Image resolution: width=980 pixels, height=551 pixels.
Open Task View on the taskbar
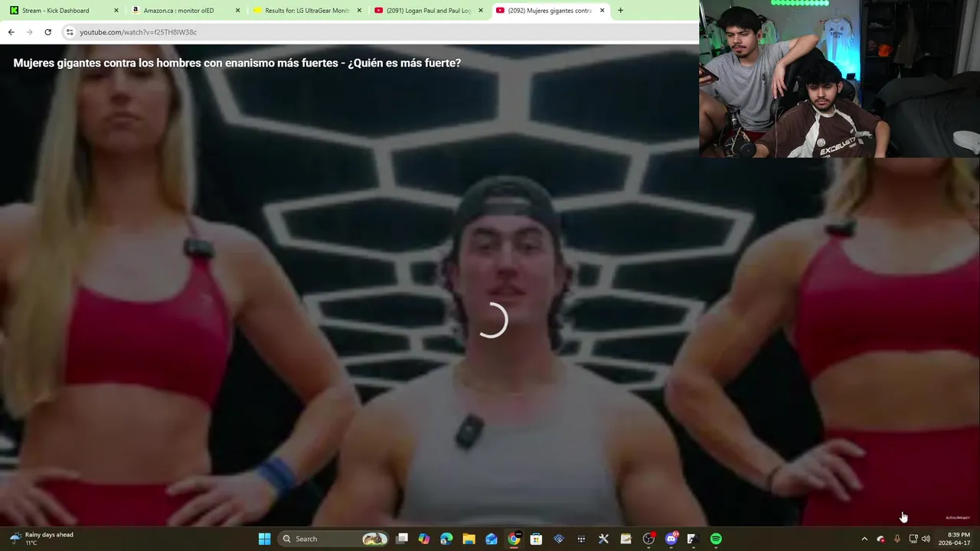point(402,539)
